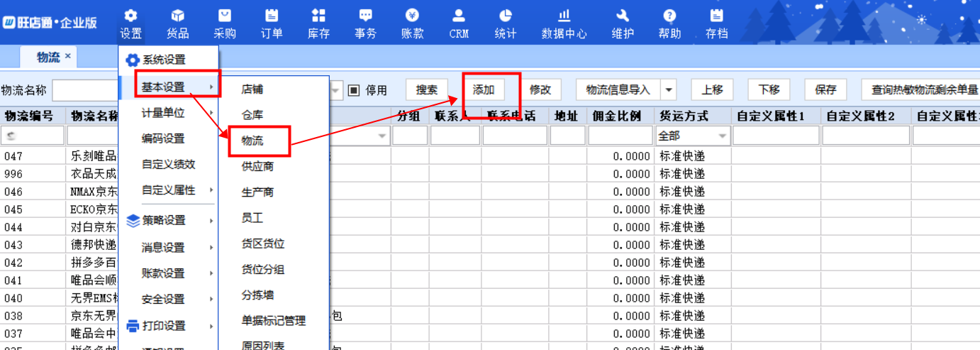Click the 采购 purchase icon
Viewport: 980px width, 350px height.
(224, 16)
